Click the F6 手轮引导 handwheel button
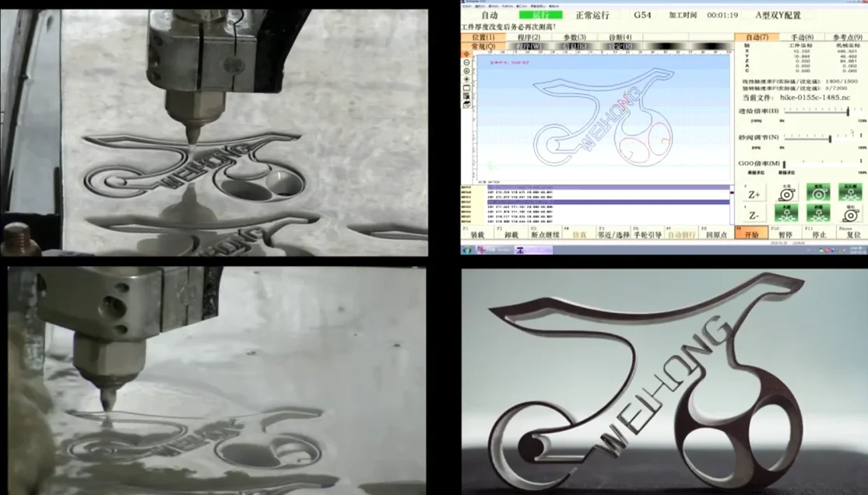This screenshot has width=868, height=495. pos(648,233)
